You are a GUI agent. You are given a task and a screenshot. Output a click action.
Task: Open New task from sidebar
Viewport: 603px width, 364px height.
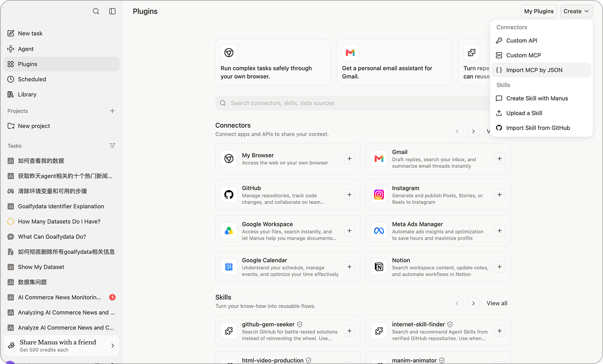pyautogui.click(x=62, y=33)
